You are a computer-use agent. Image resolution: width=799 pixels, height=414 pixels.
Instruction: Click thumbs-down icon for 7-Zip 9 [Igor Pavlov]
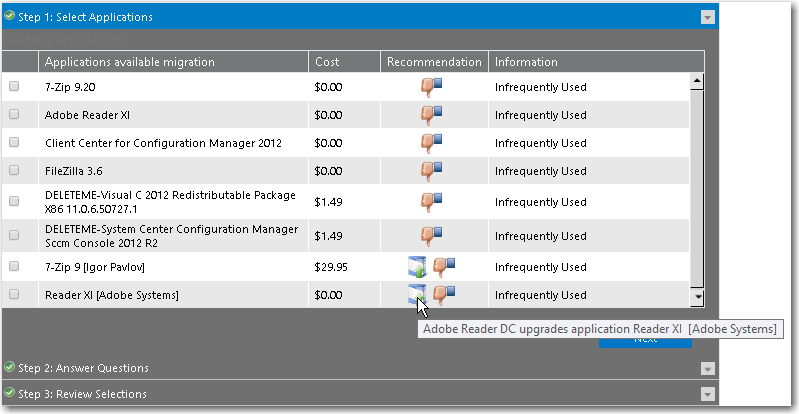tap(444, 267)
